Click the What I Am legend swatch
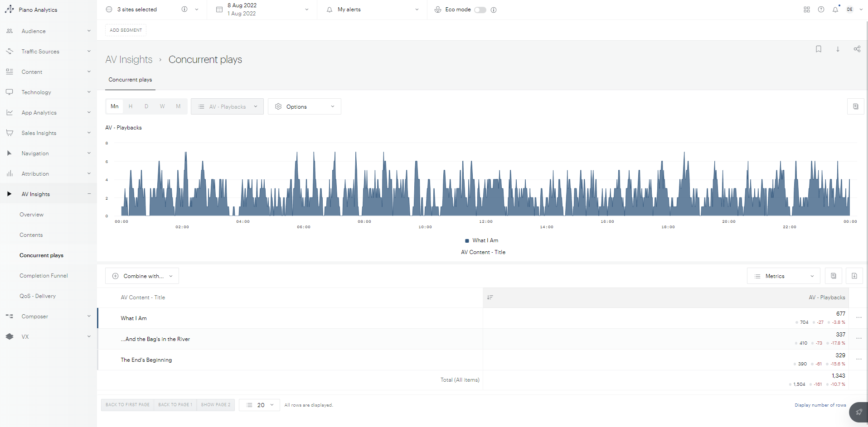This screenshot has height=427, width=868. click(467, 240)
